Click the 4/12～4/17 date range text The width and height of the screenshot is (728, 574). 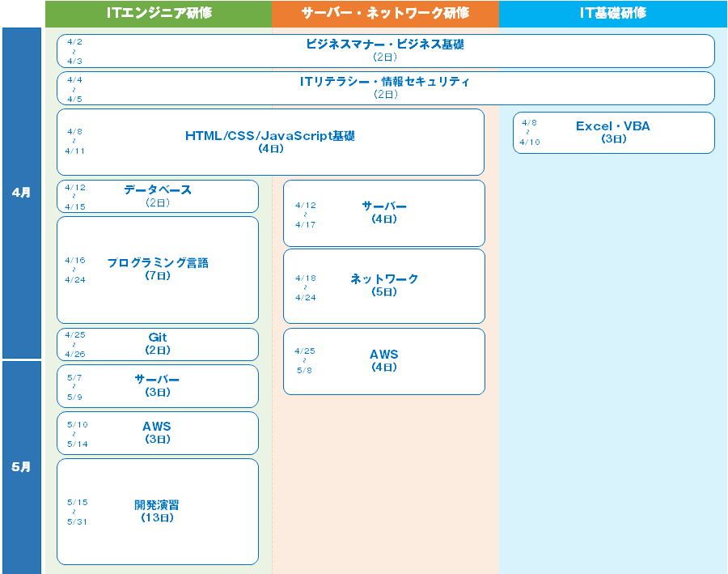[306, 215]
